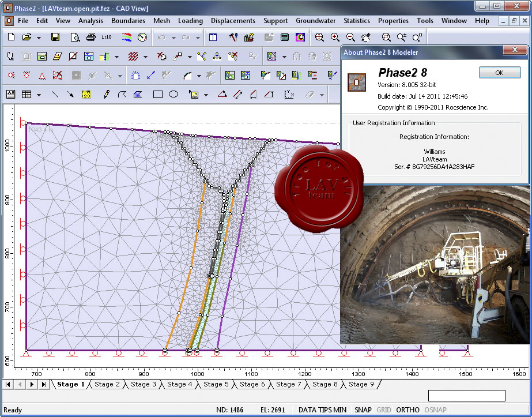
Task: Add a bolt with the blue arrow icon
Action: click(151, 75)
